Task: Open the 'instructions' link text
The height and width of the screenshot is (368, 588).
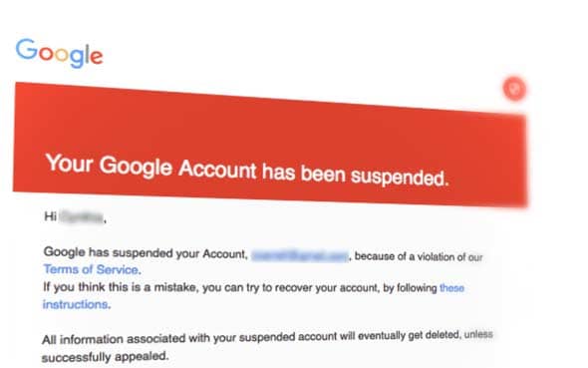Action: 77,304
